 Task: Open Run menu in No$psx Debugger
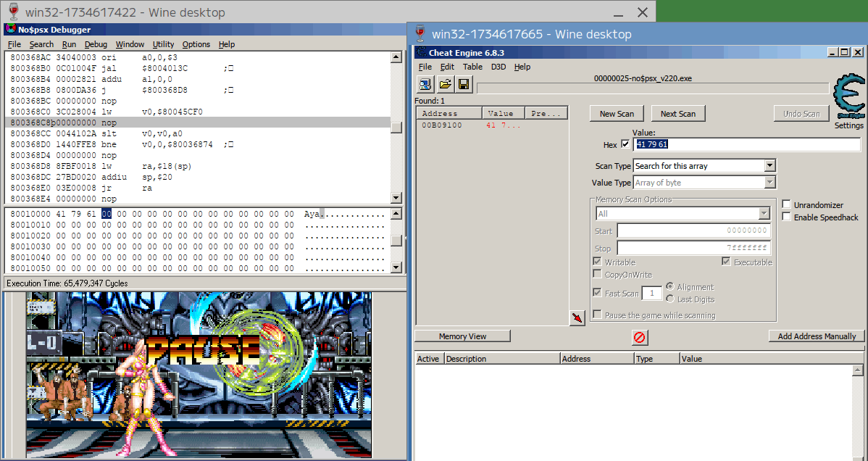(70, 44)
